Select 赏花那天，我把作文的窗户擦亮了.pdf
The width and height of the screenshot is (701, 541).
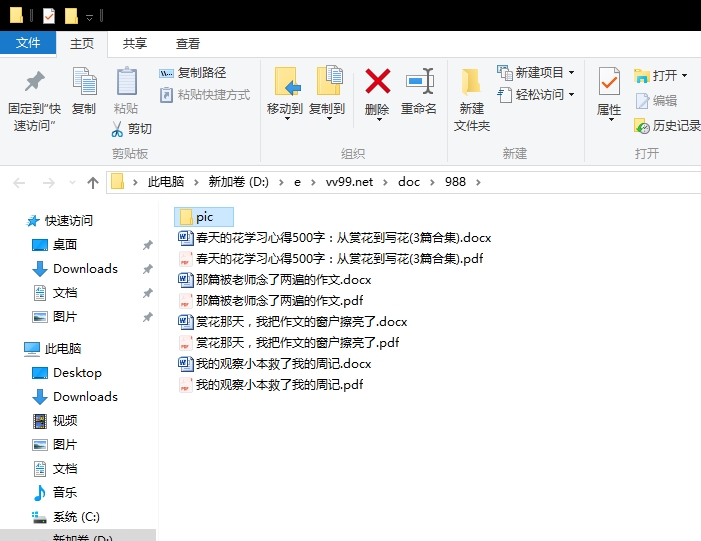288,342
